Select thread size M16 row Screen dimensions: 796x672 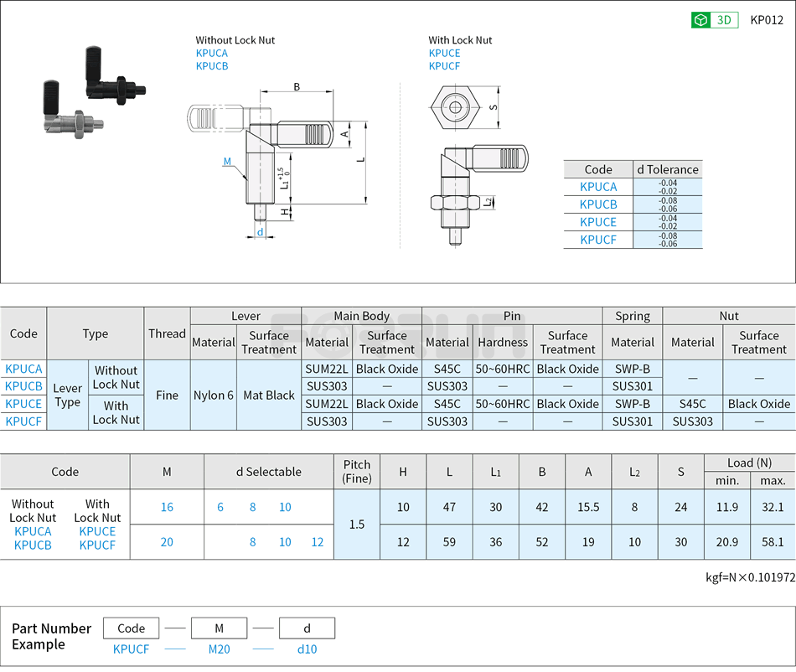(166, 508)
